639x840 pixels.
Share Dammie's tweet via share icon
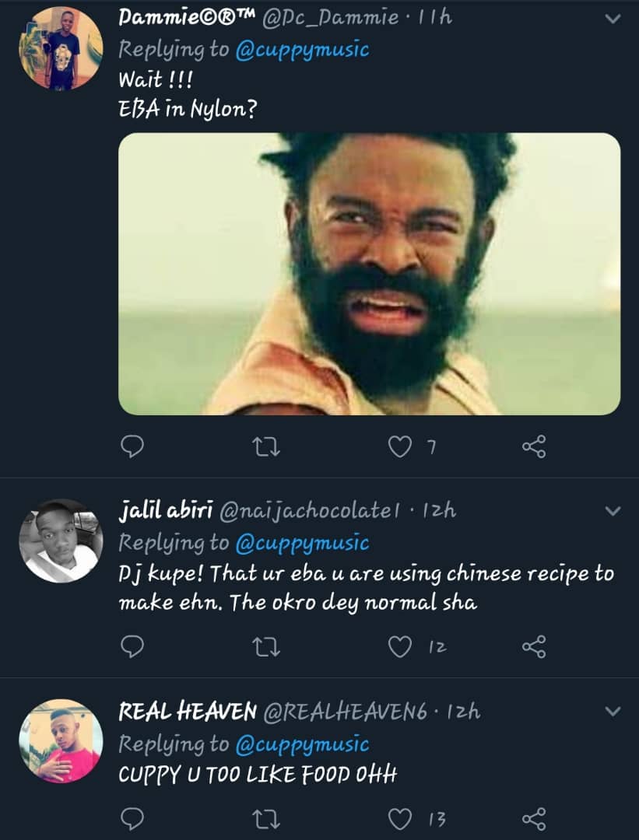(534, 446)
